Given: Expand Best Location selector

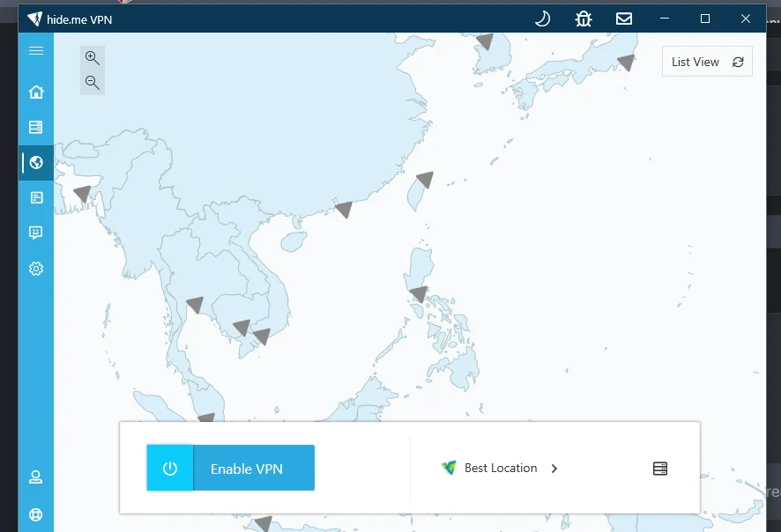Looking at the screenshot, I should point(500,469).
